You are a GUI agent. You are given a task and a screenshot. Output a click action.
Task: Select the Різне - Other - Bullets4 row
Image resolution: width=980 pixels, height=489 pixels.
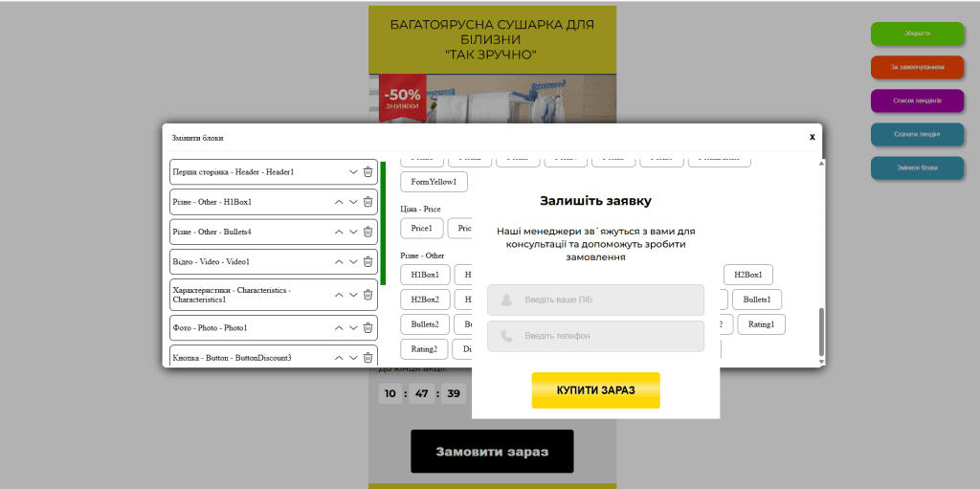(x=274, y=232)
